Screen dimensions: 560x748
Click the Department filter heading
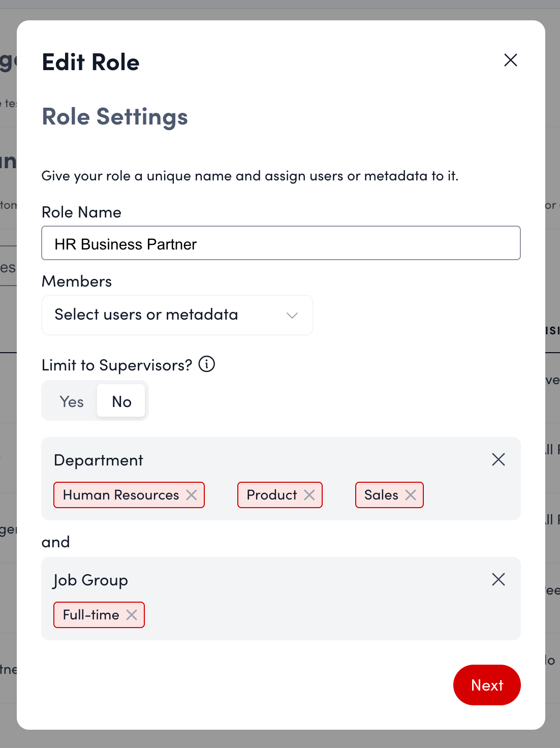coord(99,460)
